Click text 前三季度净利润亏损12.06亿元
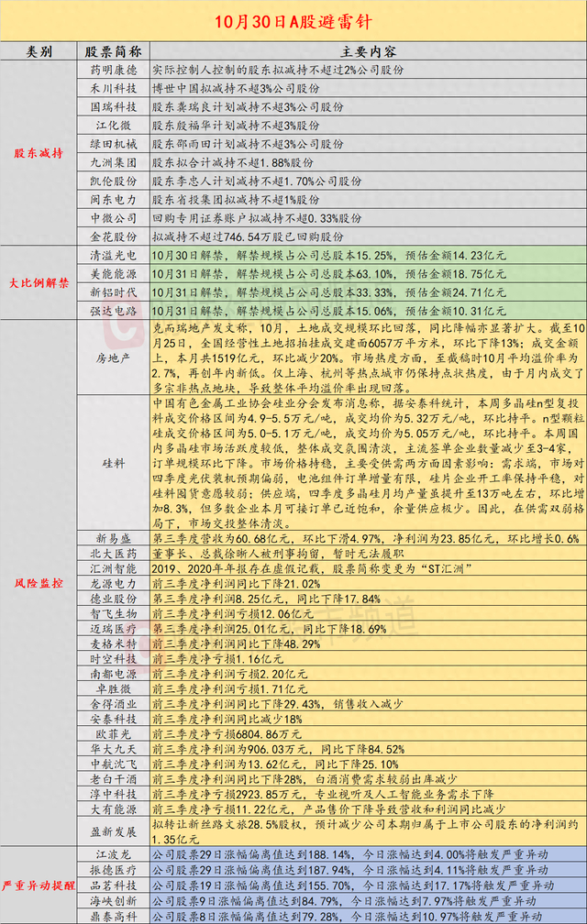This screenshot has width=587, height=924. (x=233, y=614)
